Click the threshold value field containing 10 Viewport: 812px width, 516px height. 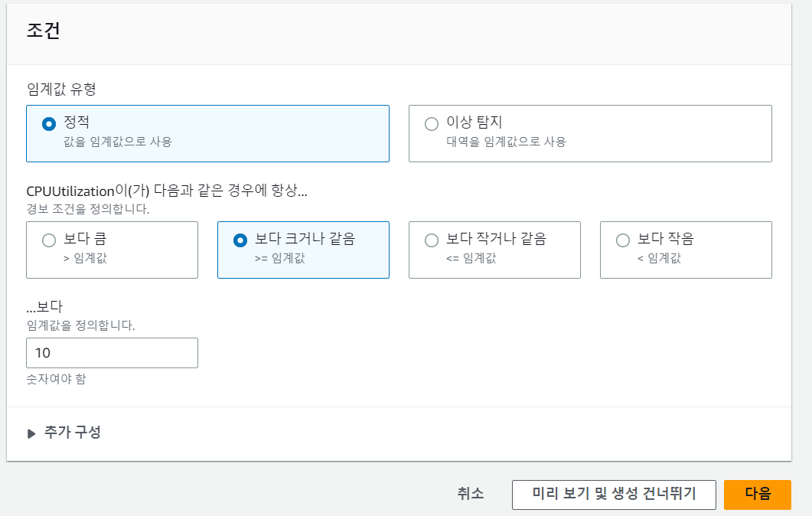tap(112, 353)
